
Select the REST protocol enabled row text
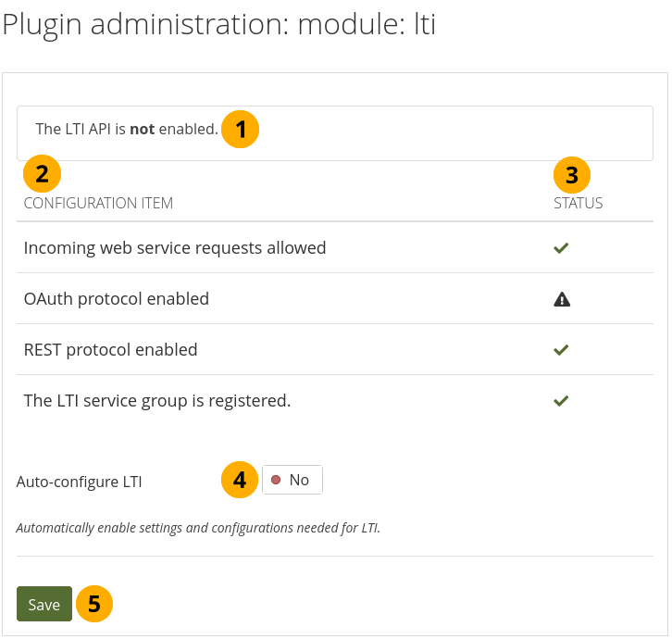(111, 350)
